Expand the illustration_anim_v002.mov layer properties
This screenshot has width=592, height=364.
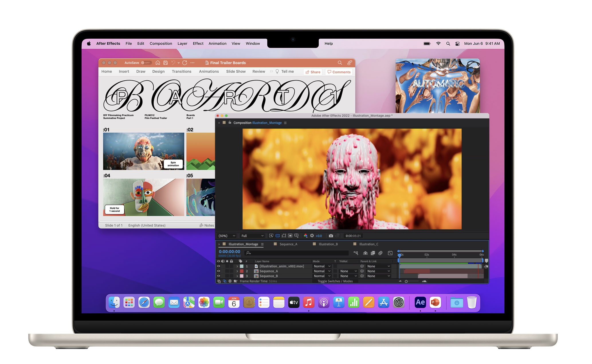pyautogui.click(x=237, y=266)
